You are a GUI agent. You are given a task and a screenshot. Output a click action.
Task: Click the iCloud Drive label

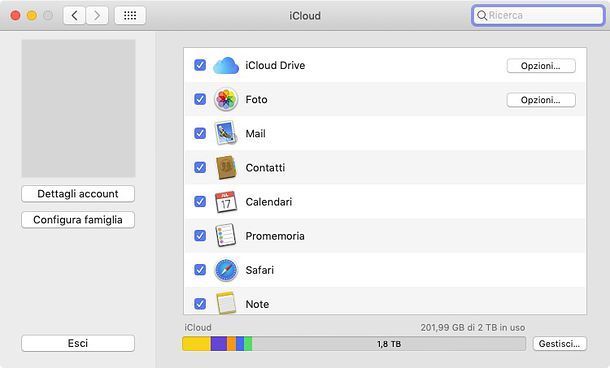click(x=275, y=65)
